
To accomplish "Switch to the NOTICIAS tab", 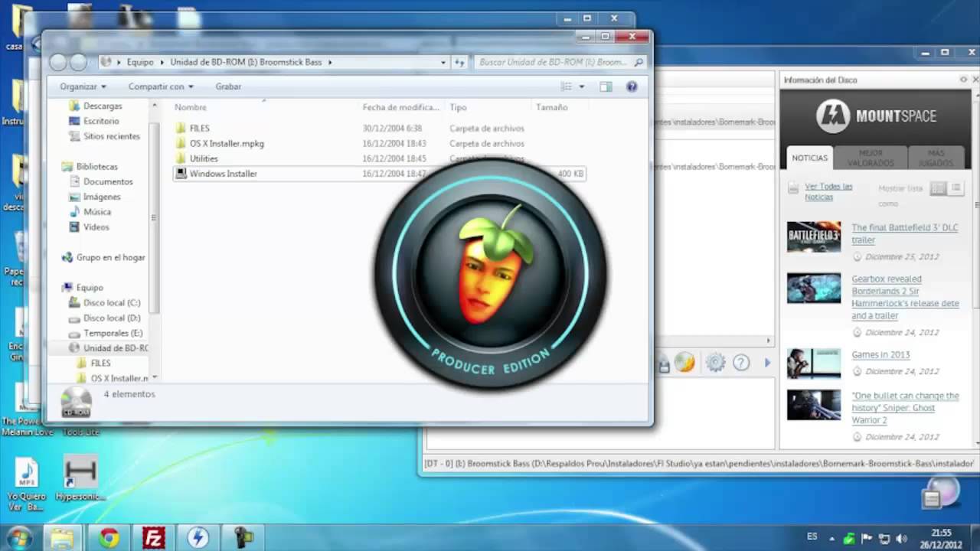I will [809, 158].
